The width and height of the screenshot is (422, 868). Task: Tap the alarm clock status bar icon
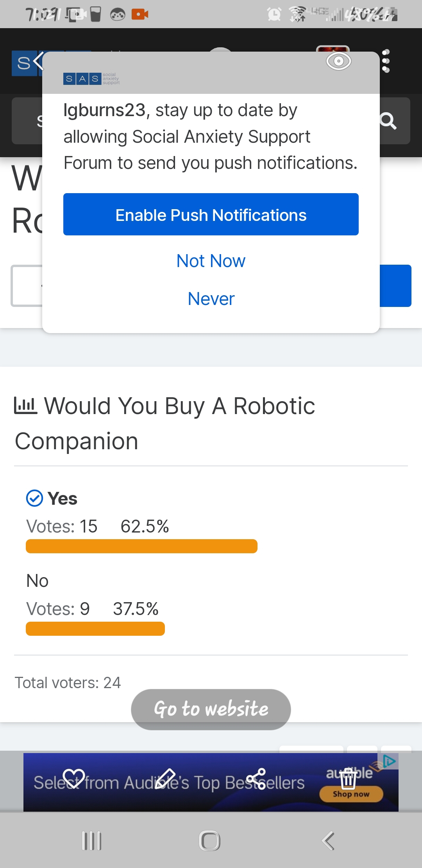point(274,14)
